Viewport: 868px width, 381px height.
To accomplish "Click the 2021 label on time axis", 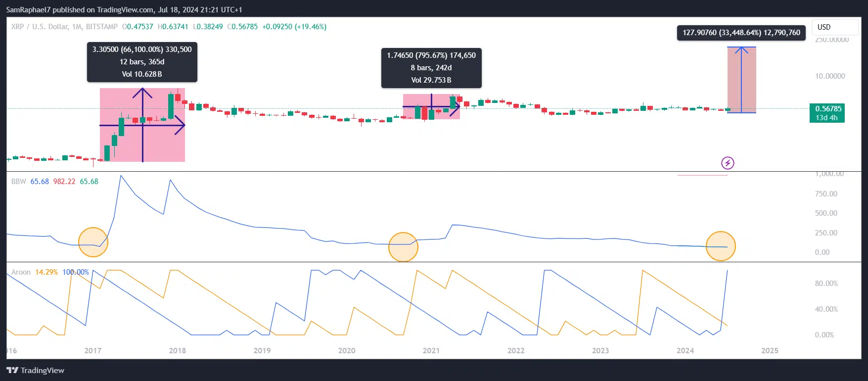I will point(431,350).
